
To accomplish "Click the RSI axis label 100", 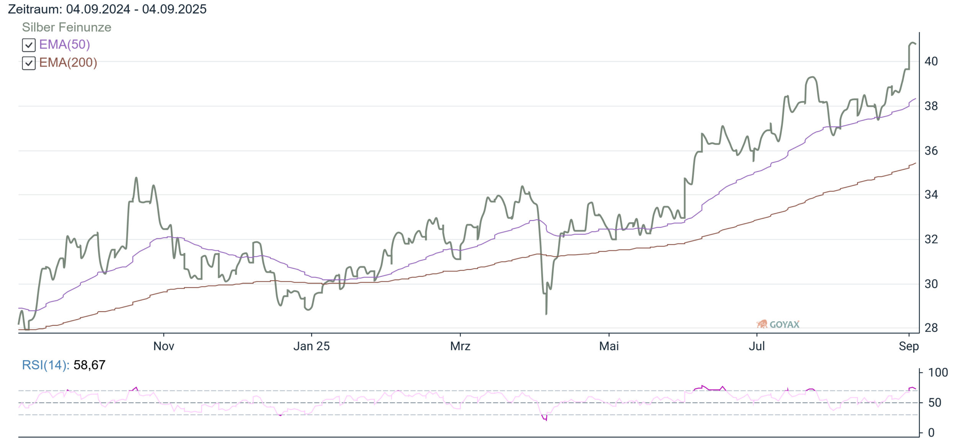I will point(938,372).
